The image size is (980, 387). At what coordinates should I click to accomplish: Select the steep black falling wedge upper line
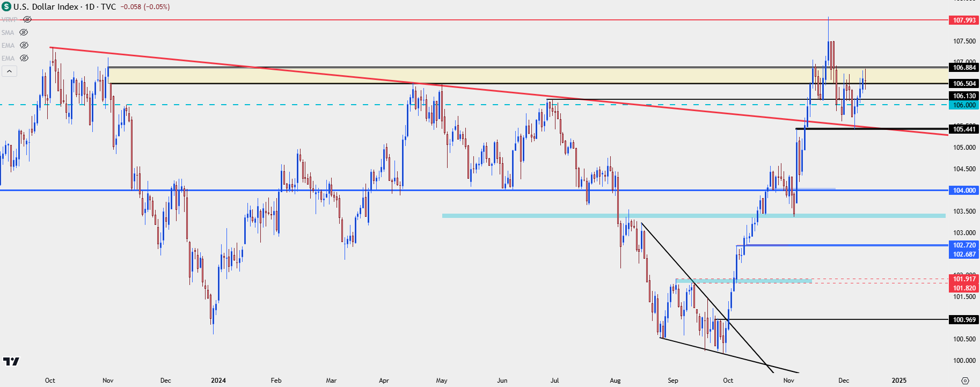tap(707, 298)
